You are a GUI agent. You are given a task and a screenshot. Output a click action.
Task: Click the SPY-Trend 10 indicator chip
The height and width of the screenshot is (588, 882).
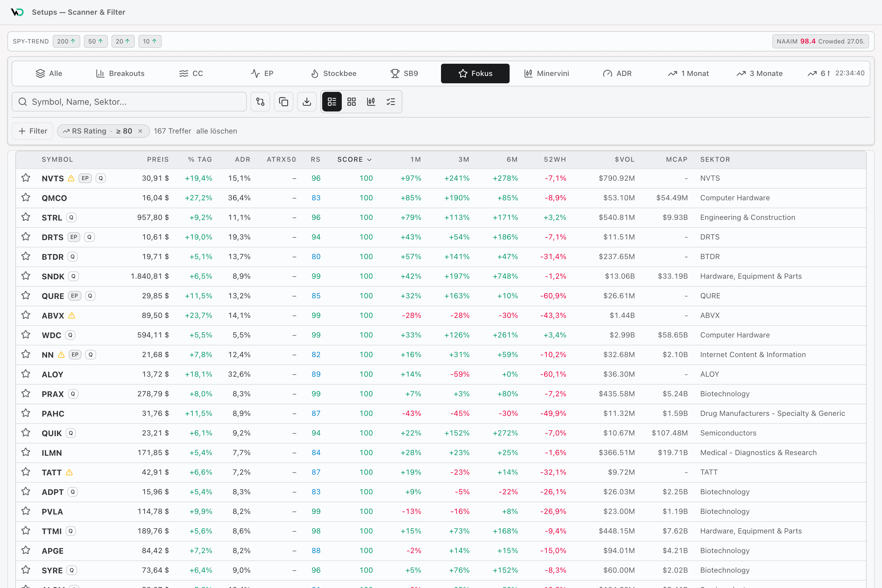[x=150, y=41]
